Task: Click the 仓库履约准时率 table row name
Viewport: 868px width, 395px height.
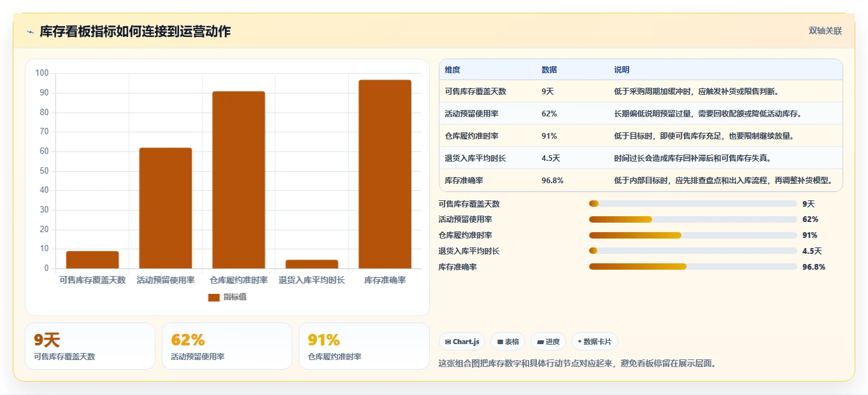Action: point(472,136)
